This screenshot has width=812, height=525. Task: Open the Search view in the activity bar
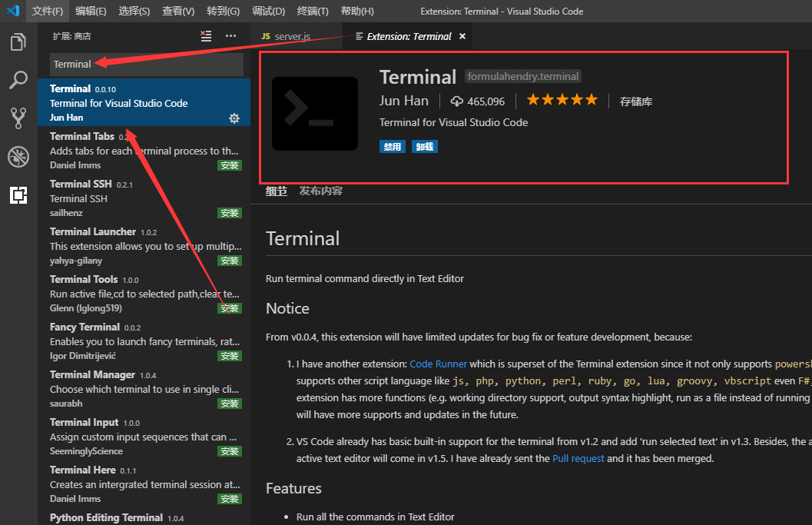coord(18,80)
